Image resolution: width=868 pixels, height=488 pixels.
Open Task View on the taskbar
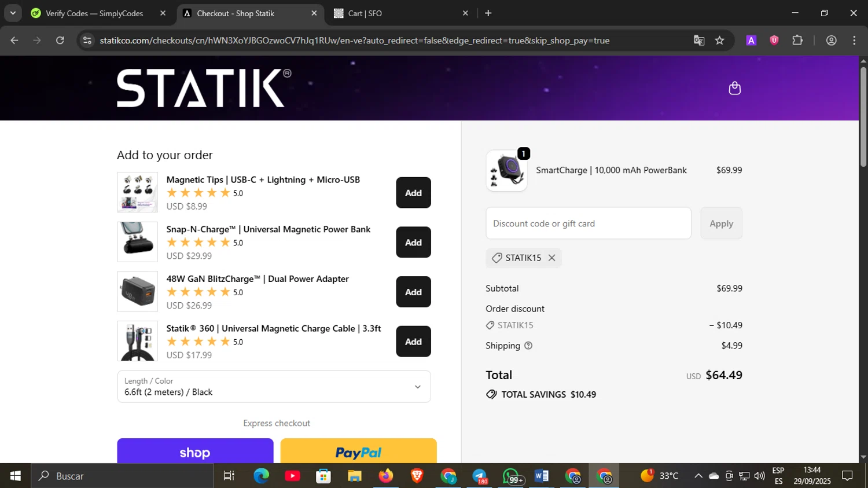click(x=229, y=476)
